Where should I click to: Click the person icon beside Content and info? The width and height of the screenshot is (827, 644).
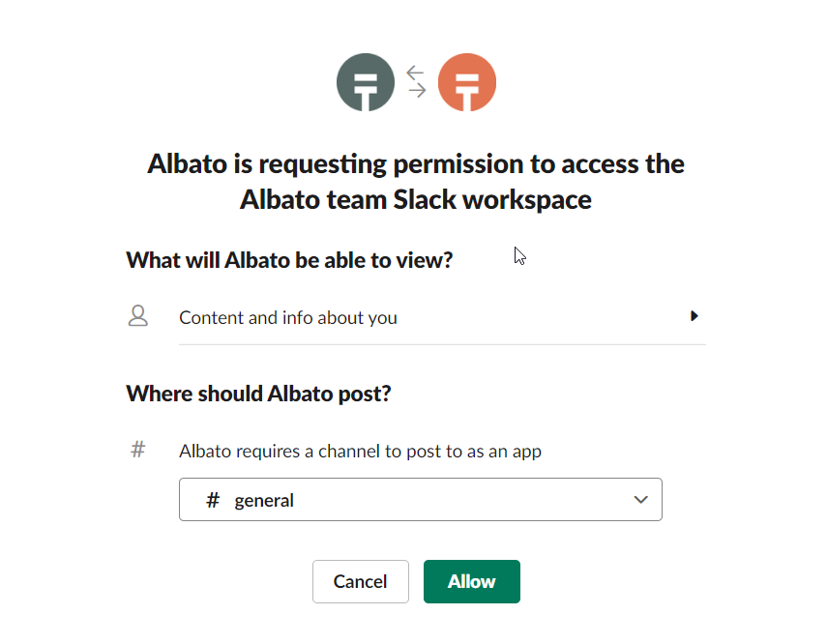pyautogui.click(x=138, y=316)
